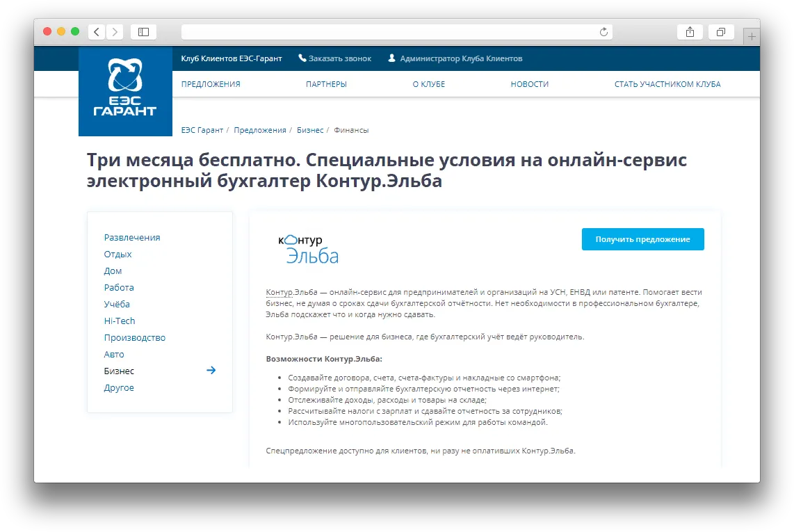Click the ЕЭС Гарант logo
Viewport: 794px width, 532px height.
125,91
